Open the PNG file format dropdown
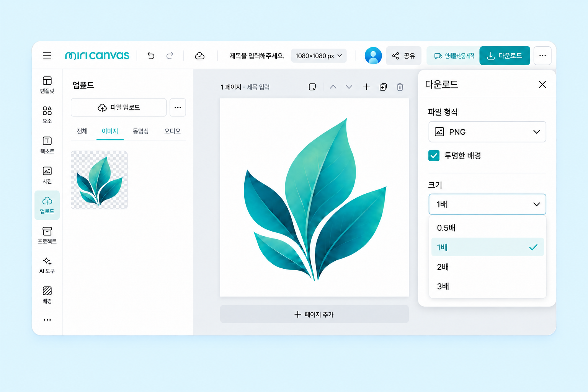 click(x=487, y=132)
